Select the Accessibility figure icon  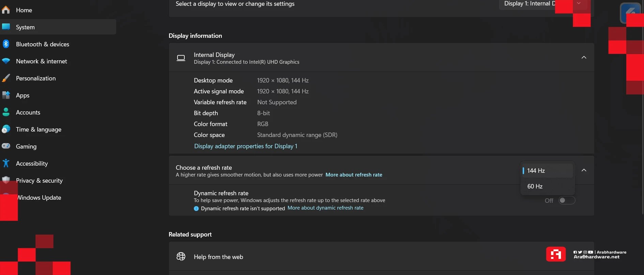(x=6, y=163)
